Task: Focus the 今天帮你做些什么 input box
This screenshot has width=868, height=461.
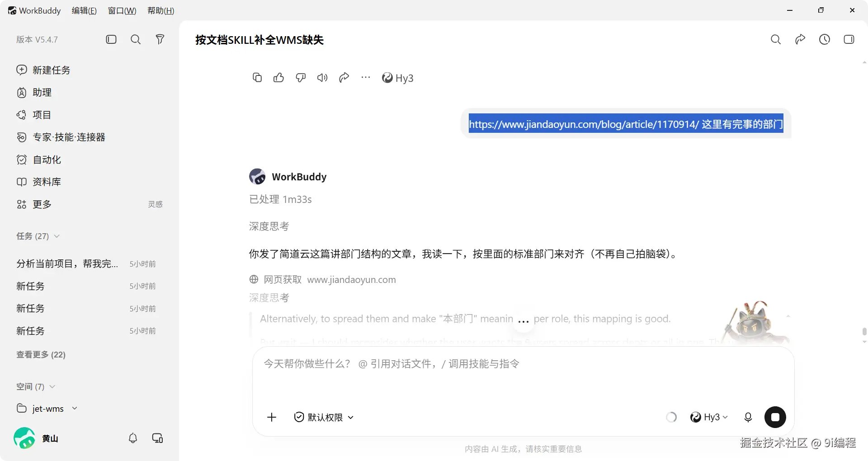Action: (x=524, y=364)
